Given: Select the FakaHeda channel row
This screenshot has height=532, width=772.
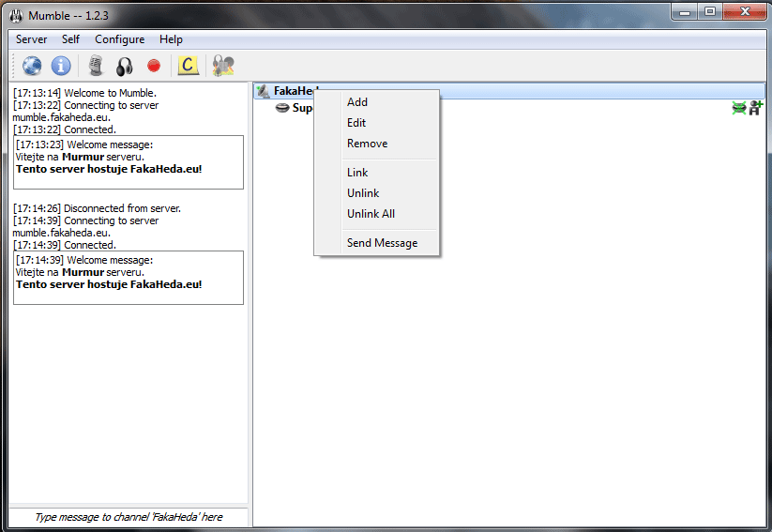Looking at the screenshot, I should click(x=509, y=91).
